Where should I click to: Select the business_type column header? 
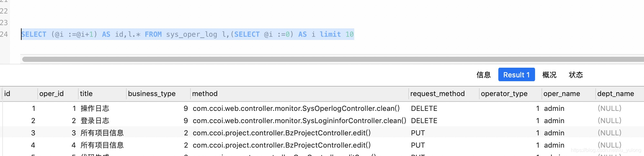point(151,94)
